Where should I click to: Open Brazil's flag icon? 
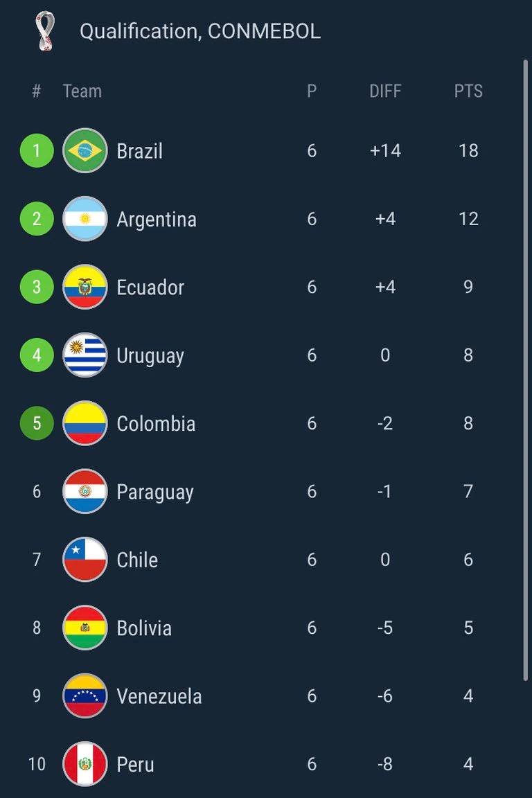pos(85,150)
